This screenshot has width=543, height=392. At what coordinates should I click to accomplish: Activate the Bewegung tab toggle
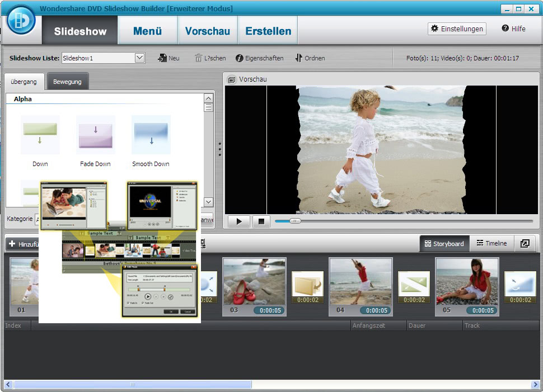pyautogui.click(x=67, y=81)
